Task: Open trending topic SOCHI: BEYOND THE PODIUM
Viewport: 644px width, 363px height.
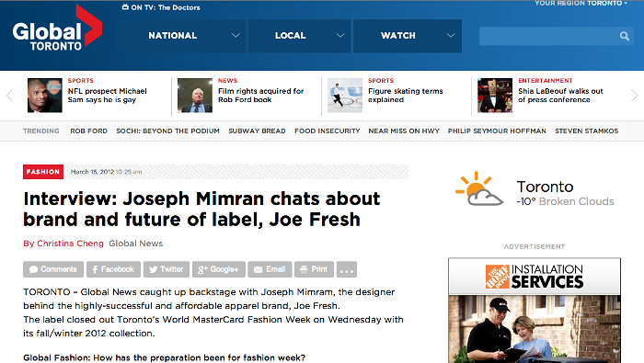Action: (167, 130)
